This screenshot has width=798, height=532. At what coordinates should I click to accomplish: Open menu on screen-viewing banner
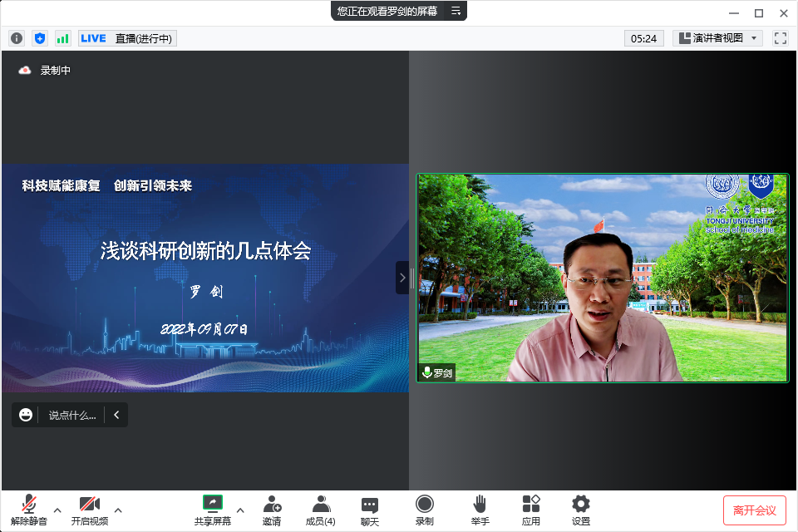click(x=456, y=11)
